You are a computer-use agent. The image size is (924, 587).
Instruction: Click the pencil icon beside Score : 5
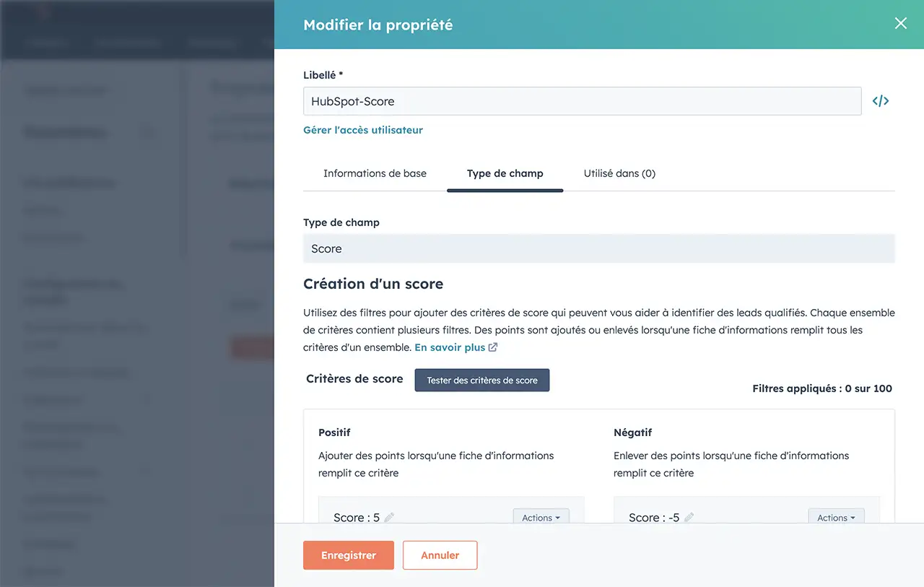tap(389, 518)
